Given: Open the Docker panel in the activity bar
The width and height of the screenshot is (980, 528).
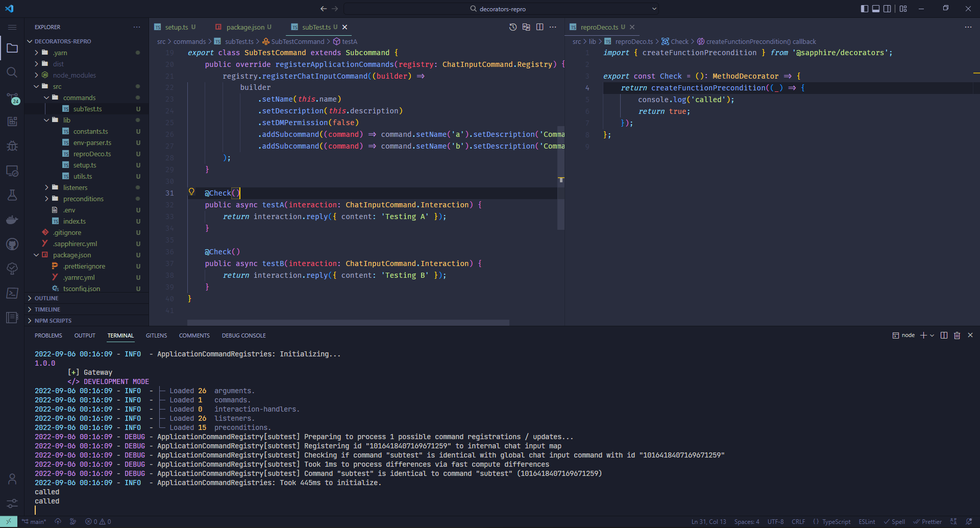Looking at the screenshot, I should [x=12, y=220].
